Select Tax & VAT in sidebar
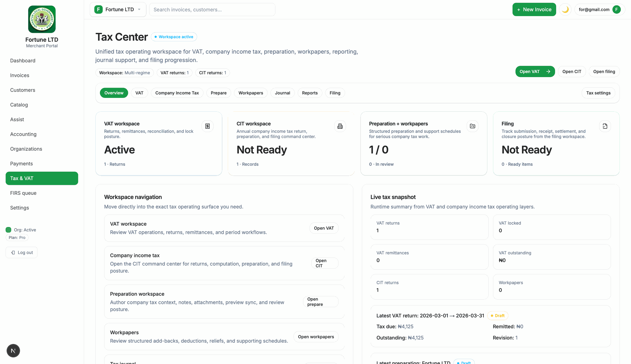Screen dimensions: 631x364 42,178
